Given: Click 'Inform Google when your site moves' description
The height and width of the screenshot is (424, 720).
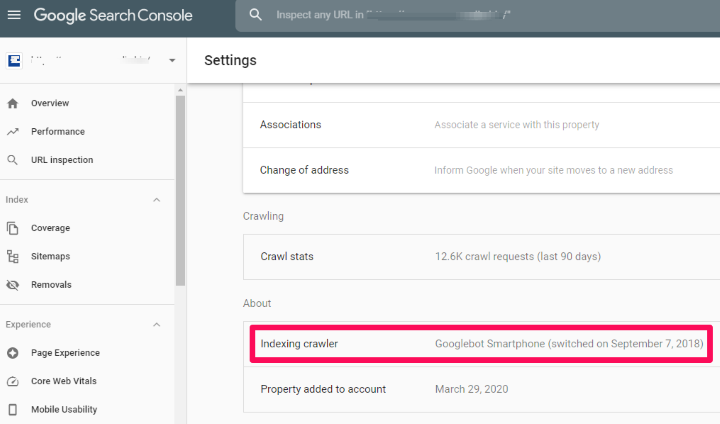Looking at the screenshot, I should point(553,170).
